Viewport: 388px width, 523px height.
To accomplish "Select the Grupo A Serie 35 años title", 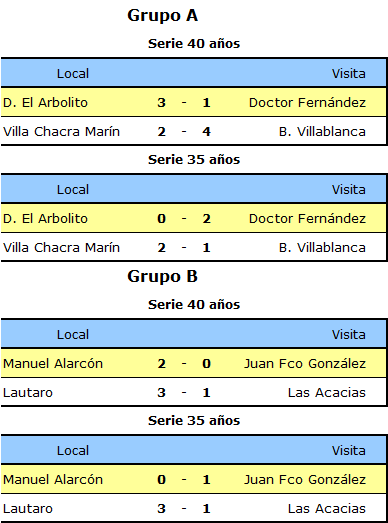I will point(194,160).
